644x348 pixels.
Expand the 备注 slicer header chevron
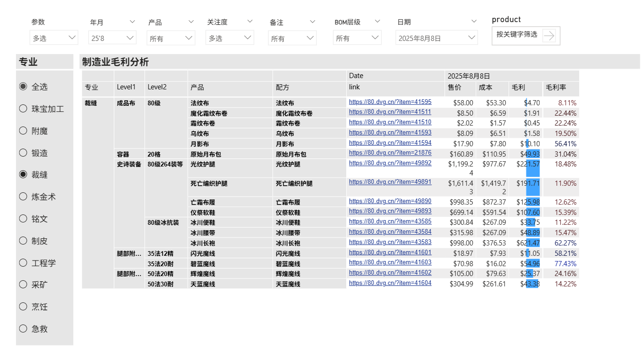pyautogui.click(x=312, y=22)
